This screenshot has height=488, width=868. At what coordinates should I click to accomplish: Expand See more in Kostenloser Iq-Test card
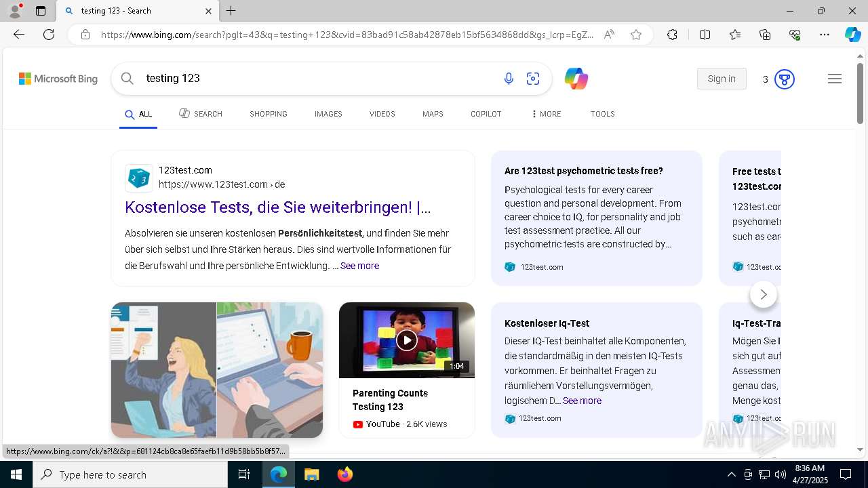pos(582,401)
